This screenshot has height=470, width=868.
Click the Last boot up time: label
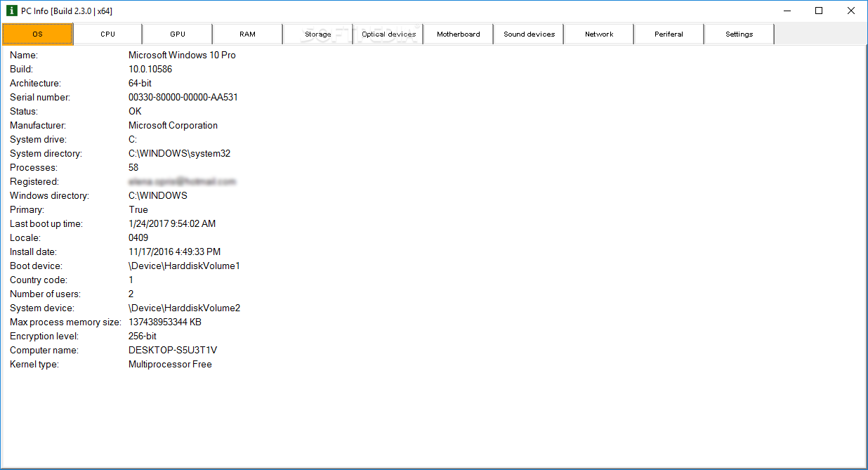[46, 223]
